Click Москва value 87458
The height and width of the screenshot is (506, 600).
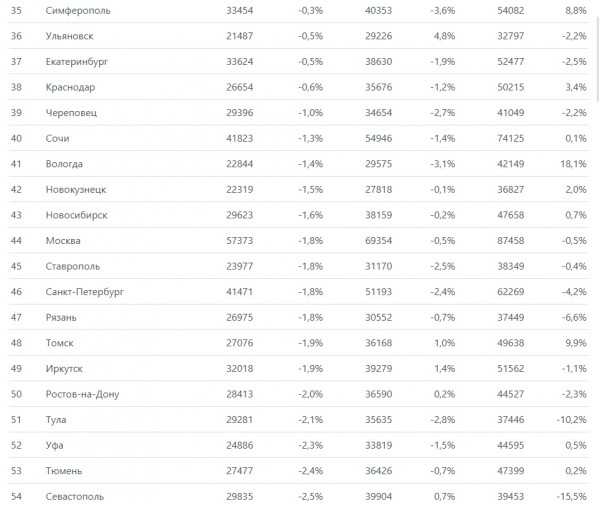tap(510, 241)
